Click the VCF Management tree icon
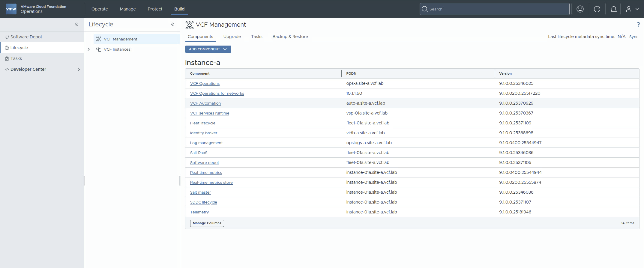Viewport: 644px width, 268px height. [x=99, y=39]
